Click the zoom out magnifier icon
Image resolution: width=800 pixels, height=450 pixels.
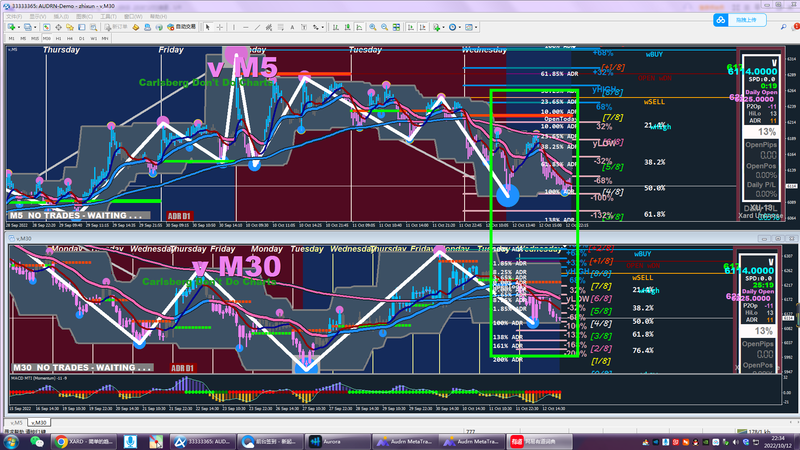(384, 27)
